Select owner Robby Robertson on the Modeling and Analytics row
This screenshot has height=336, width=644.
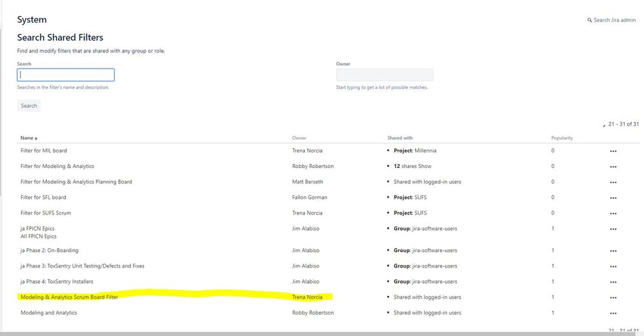313,313
